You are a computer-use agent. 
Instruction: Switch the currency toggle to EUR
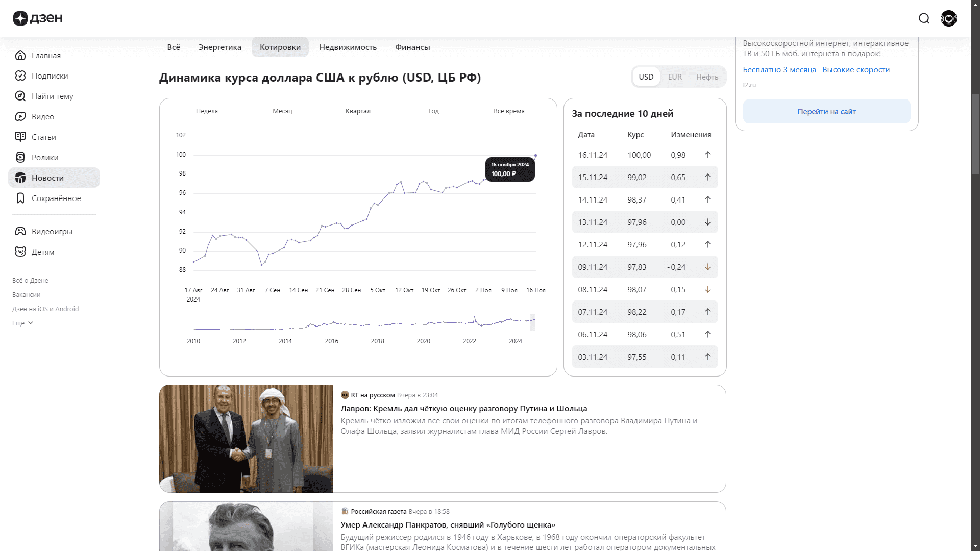675,77
